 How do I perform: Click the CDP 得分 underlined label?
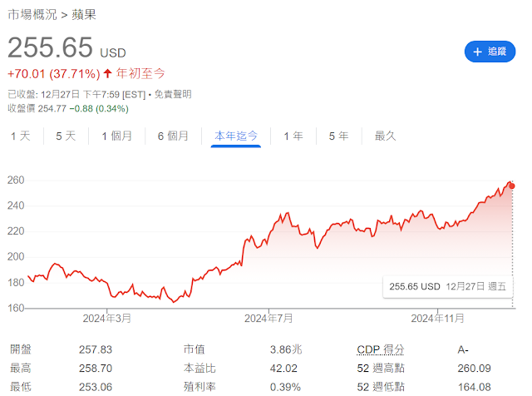[381, 349]
